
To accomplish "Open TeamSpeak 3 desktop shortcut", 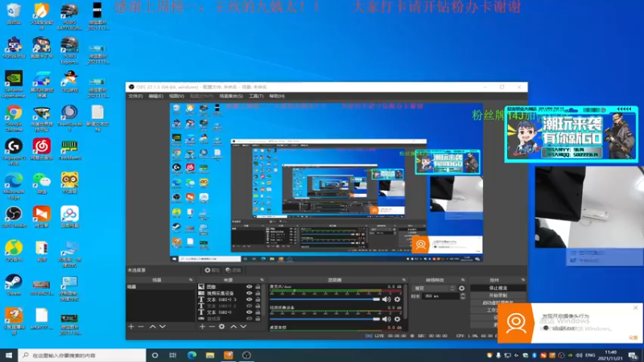I will (69, 118).
